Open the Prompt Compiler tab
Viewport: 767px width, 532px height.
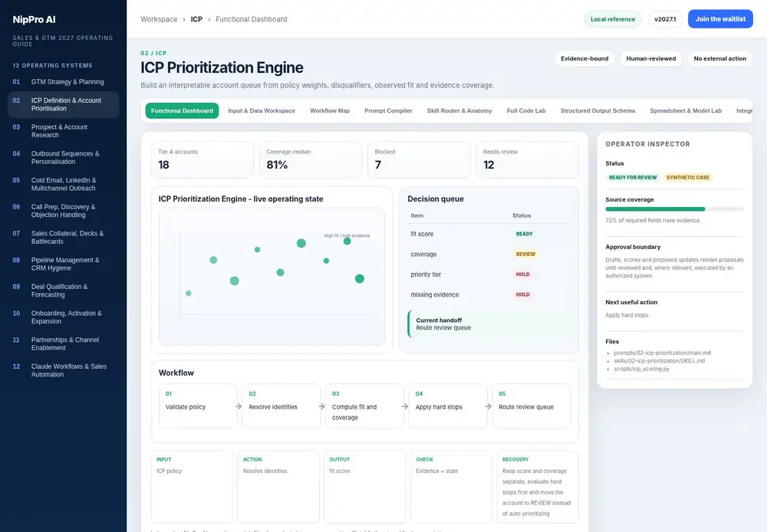[388, 110]
